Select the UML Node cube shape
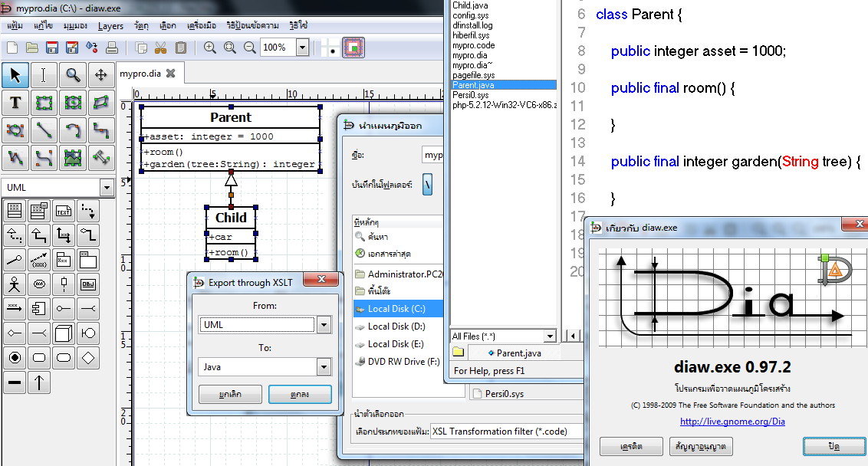The height and width of the screenshot is (466, 868). pos(64,333)
